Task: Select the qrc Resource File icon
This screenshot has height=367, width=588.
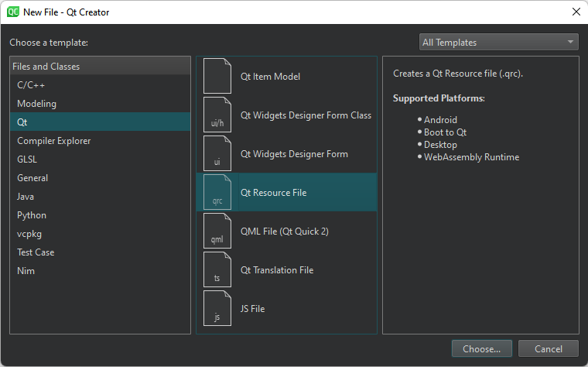Action: pos(217,193)
